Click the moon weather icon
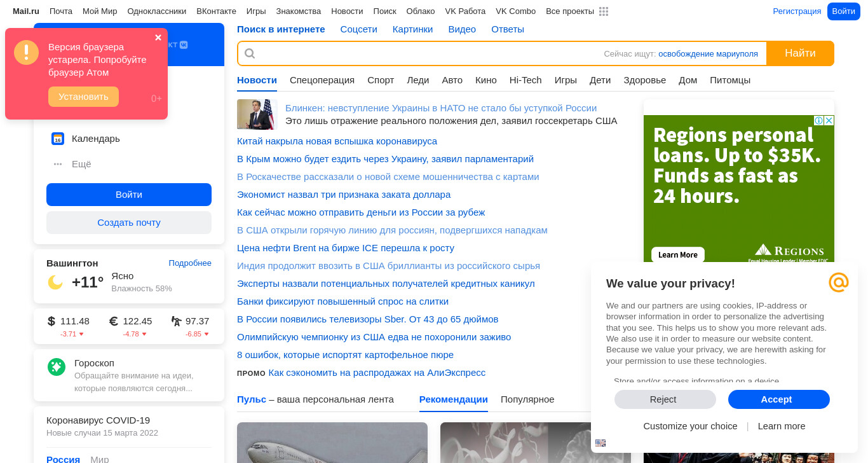868x463 pixels. point(55,282)
